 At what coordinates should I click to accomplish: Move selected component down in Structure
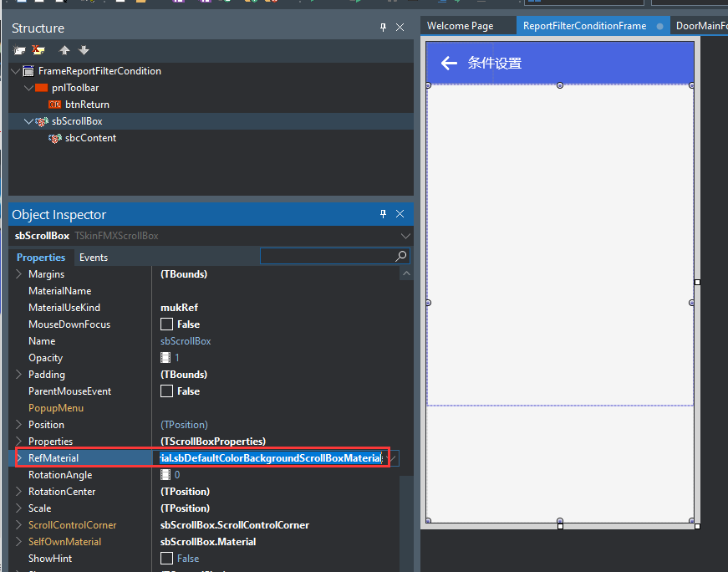click(84, 50)
